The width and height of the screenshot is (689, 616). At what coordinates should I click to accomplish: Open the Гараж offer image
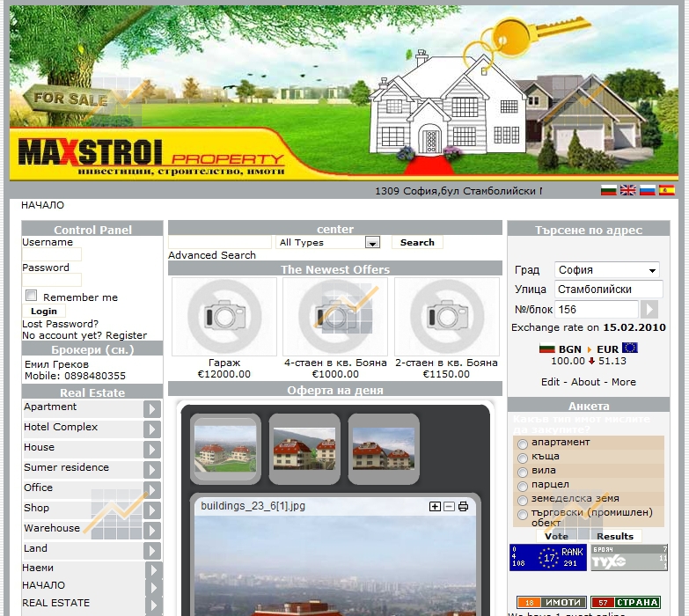(x=224, y=316)
